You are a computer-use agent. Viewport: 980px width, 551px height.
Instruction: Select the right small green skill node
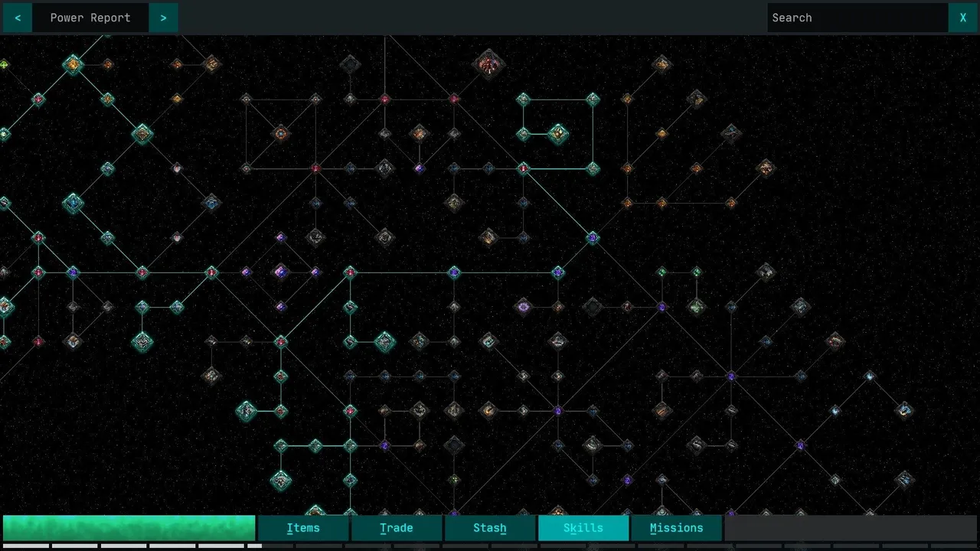[x=697, y=272]
